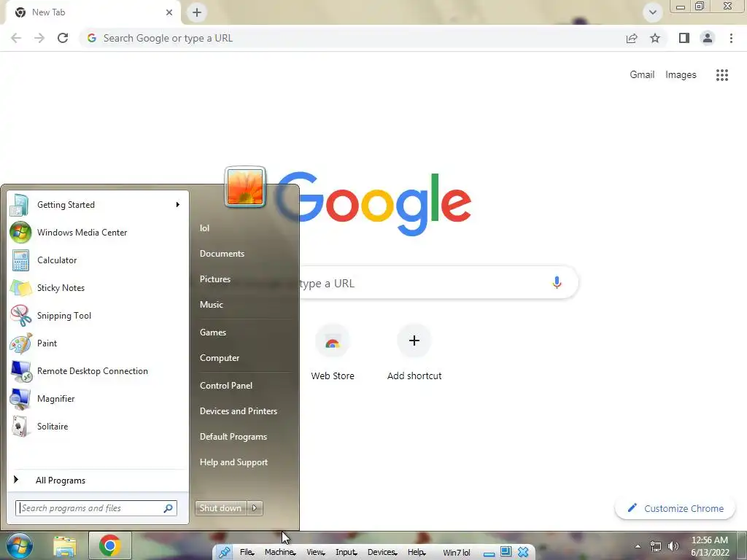The width and height of the screenshot is (747, 560).
Task: Launch the Magnifier icon
Action: 20,399
